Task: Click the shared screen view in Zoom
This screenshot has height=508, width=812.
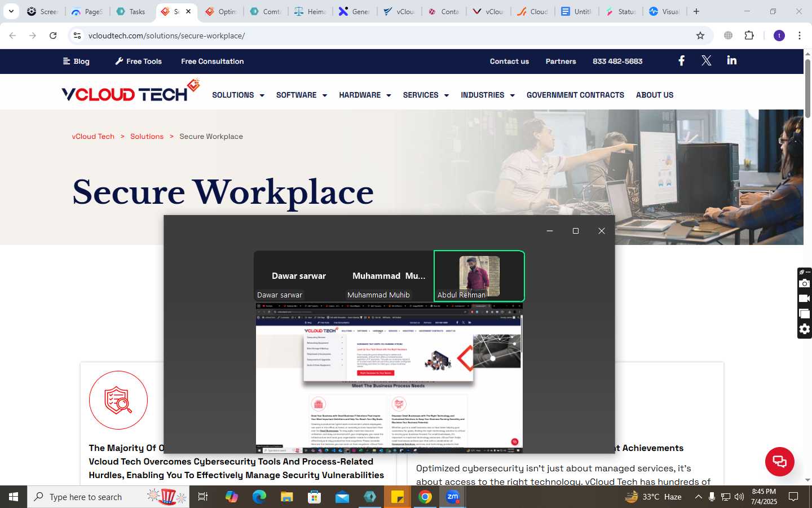Action: coord(389,378)
